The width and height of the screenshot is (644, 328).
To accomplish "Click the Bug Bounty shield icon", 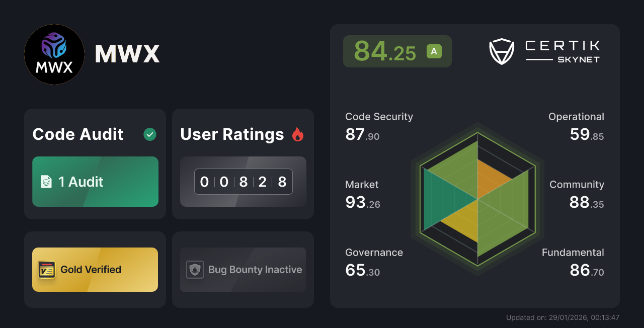I will pos(196,270).
